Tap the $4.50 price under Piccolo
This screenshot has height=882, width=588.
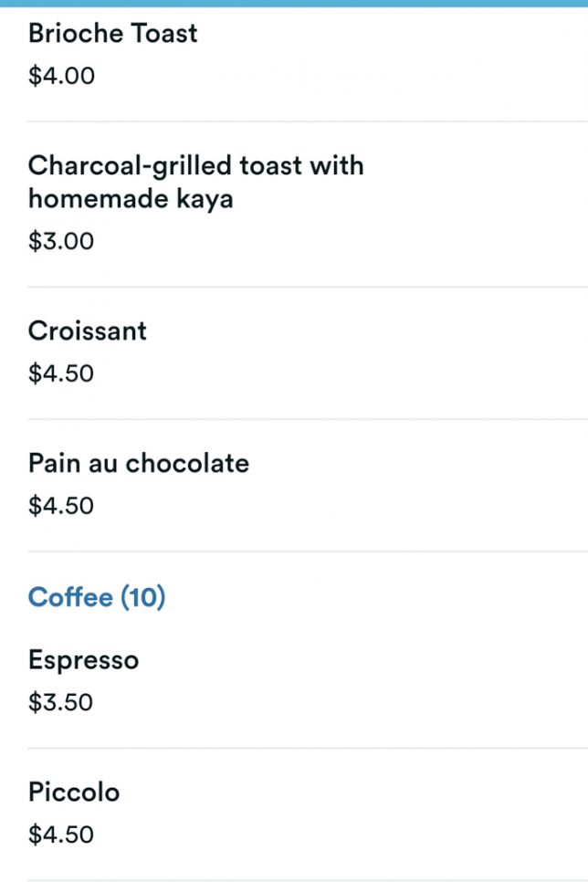(61, 835)
